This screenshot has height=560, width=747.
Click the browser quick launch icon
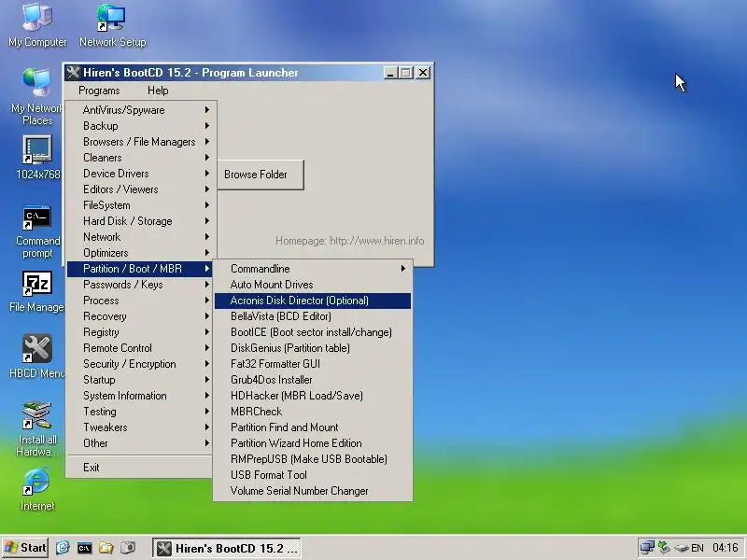[63, 548]
